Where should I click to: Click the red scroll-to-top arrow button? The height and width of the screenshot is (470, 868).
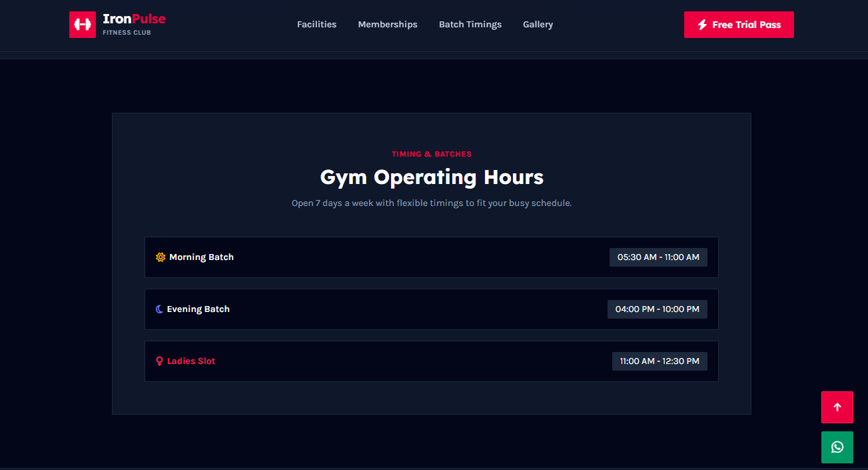point(837,407)
